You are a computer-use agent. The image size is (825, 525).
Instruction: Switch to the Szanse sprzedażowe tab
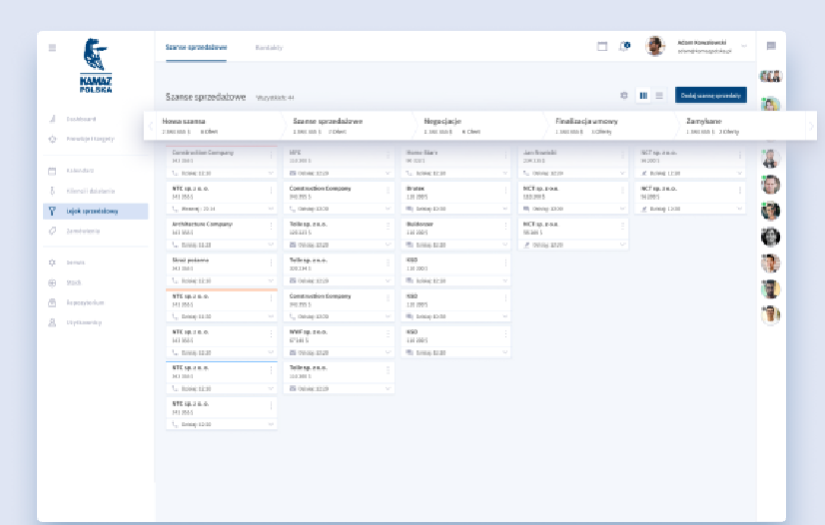point(196,47)
